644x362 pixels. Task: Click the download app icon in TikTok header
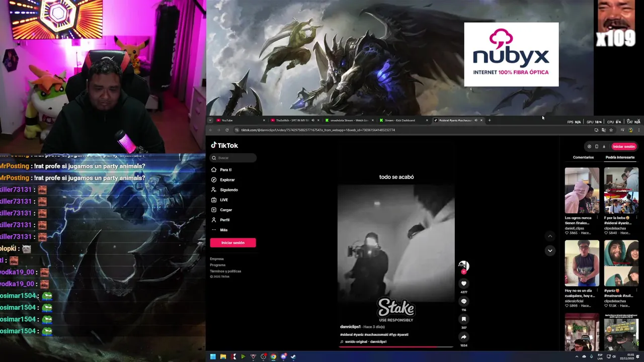(604, 146)
